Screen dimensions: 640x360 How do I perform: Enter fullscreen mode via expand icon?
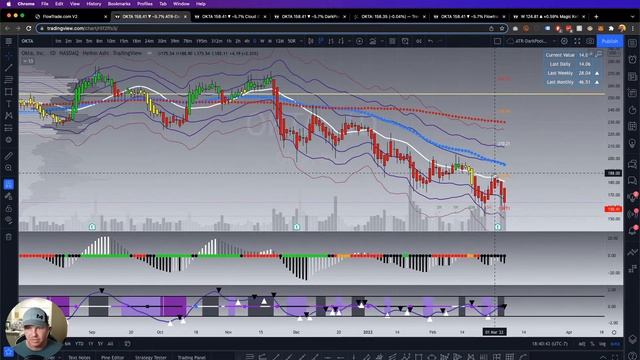click(577, 41)
